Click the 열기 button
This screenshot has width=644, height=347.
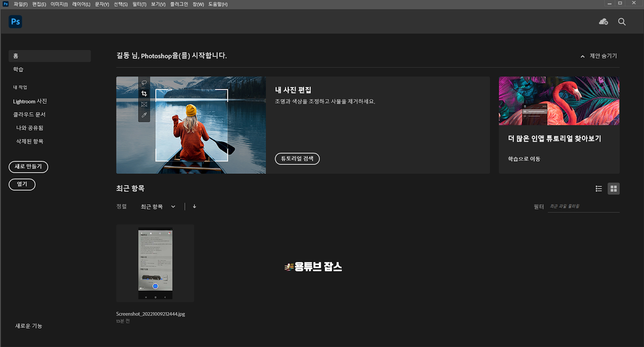pyautogui.click(x=22, y=184)
